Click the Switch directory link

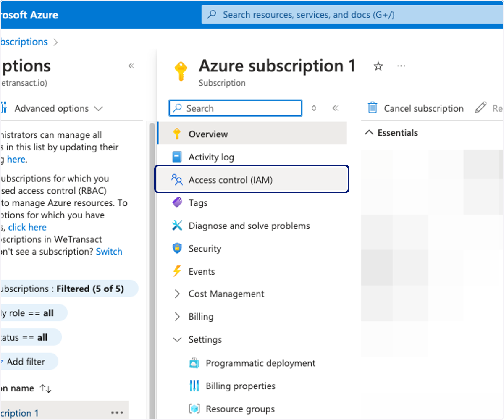tap(109, 252)
